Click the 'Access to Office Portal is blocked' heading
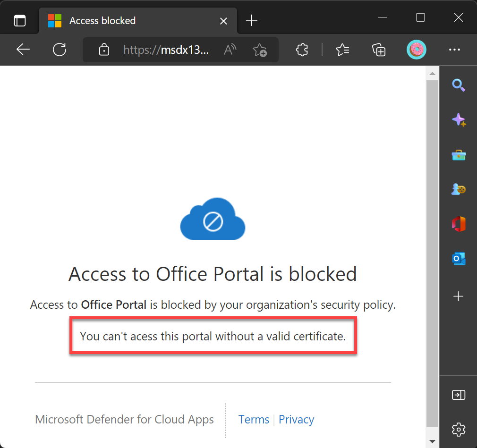The image size is (477, 448). tap(213, 274)
